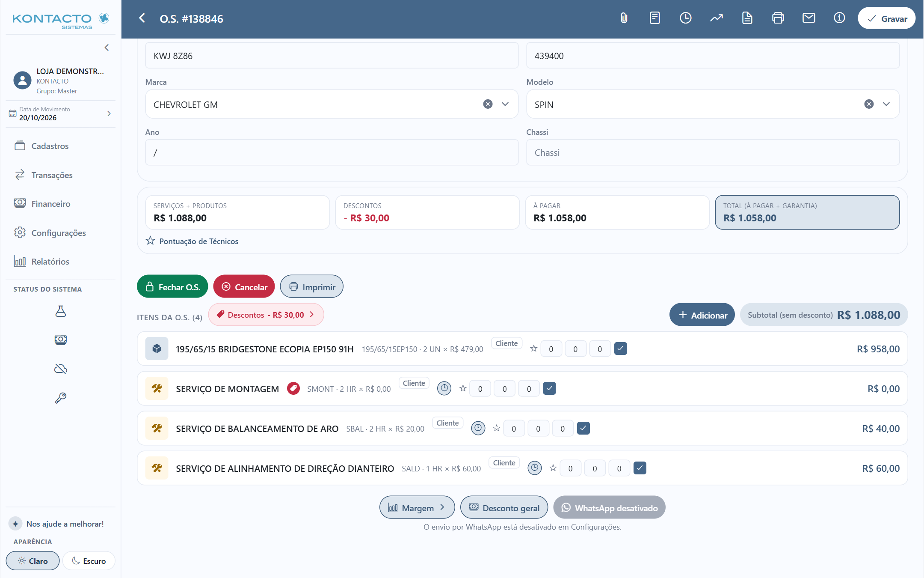This screenshot has height=578, width=924.
Task: Click the cash icon in system status
Action: [61, 340]
